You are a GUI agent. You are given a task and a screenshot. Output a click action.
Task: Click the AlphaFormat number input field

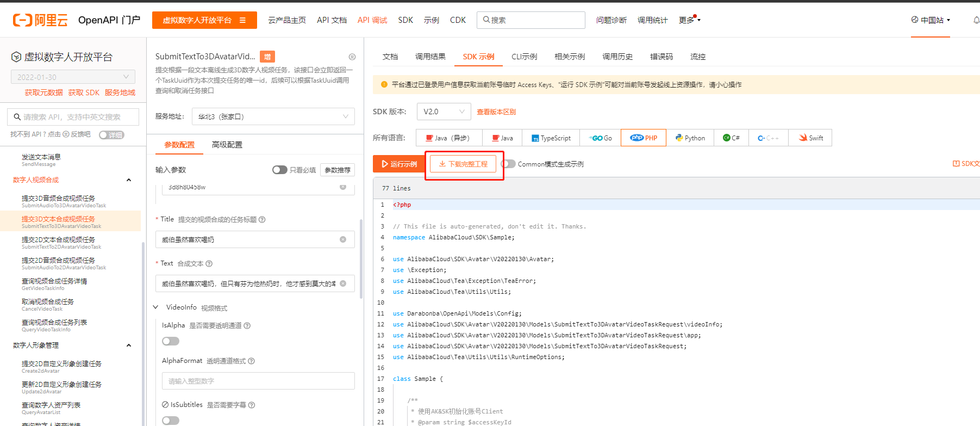[x=258, y=381]
